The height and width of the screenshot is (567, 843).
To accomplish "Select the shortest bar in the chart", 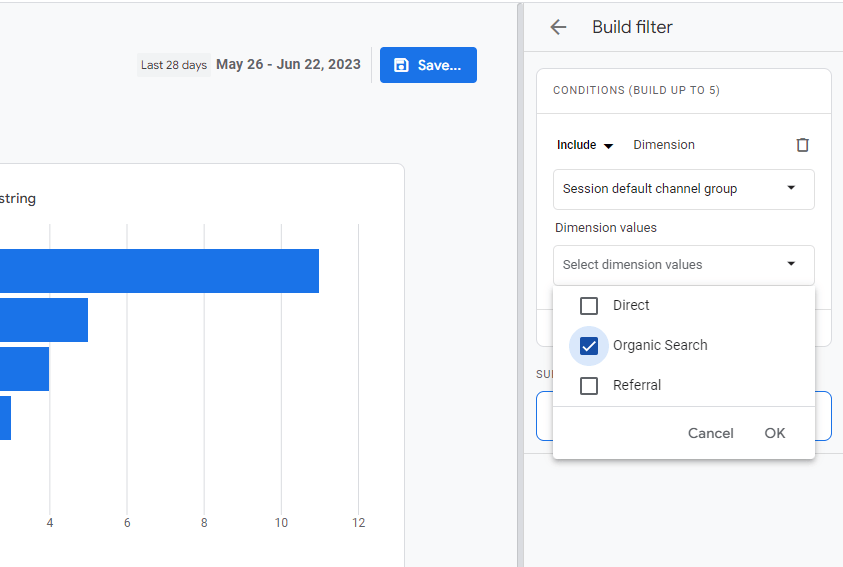I will coord(6,418).
